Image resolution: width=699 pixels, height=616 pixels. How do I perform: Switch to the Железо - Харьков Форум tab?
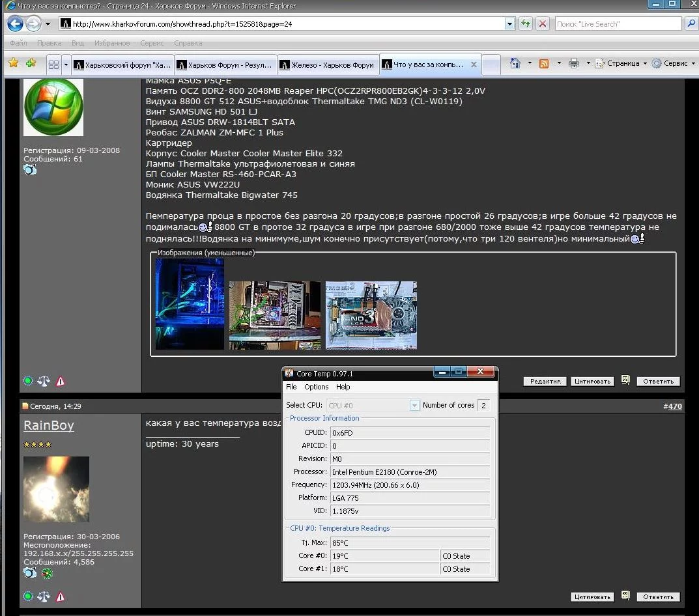(x=328, y=65)
